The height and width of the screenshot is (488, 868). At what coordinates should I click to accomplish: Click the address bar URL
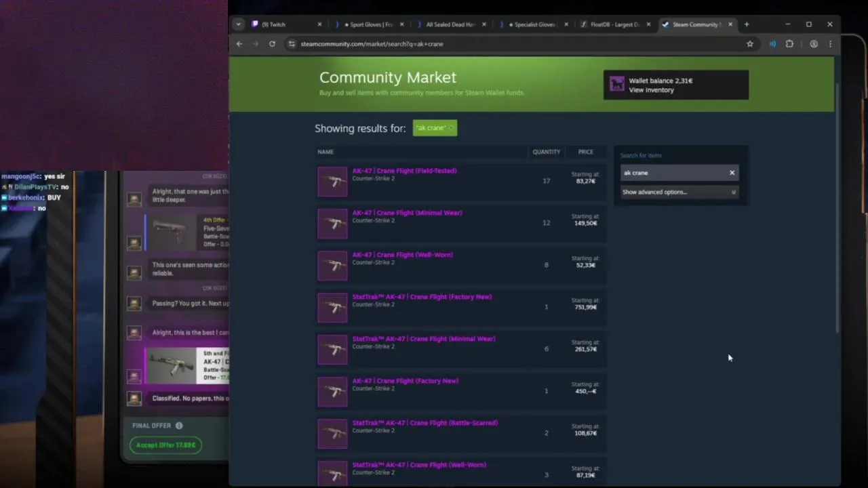coord(372,44)
